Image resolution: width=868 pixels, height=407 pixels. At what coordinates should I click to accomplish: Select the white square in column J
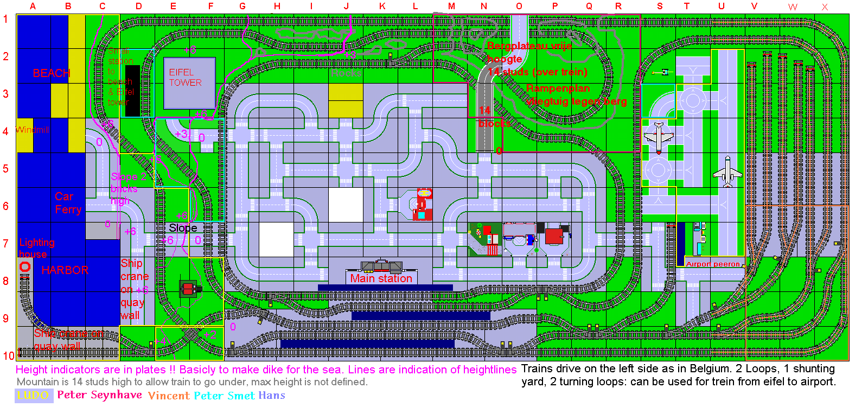click(346, 205)
